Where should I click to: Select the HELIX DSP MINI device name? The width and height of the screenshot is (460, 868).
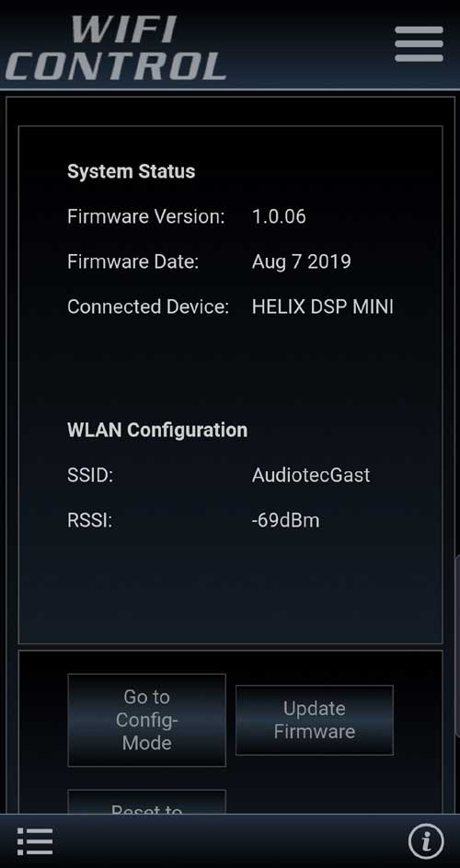pos(323,307)
